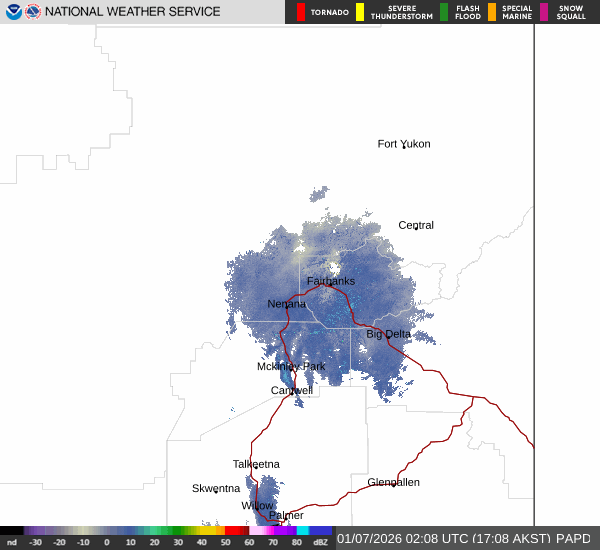This screenshot has height=550, width=600.
Task: Select the Glennallen city label
Action: point(393,482)
